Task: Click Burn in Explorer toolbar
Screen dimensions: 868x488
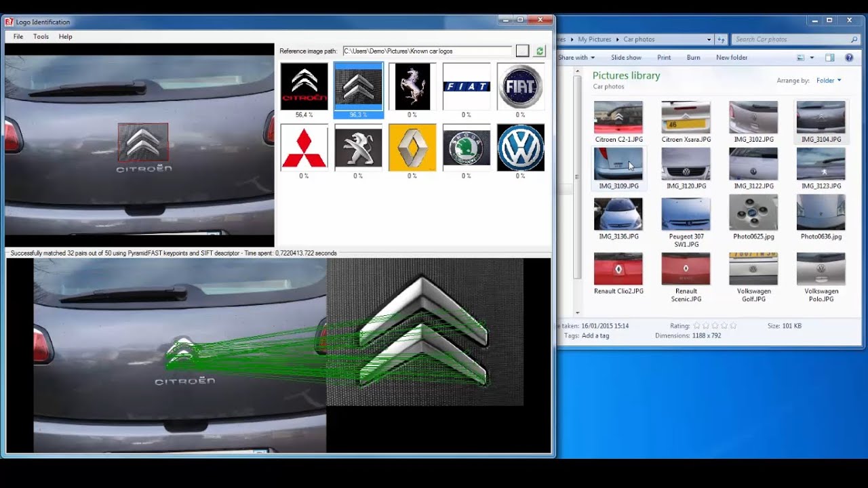Action: (x=693, y=58)
